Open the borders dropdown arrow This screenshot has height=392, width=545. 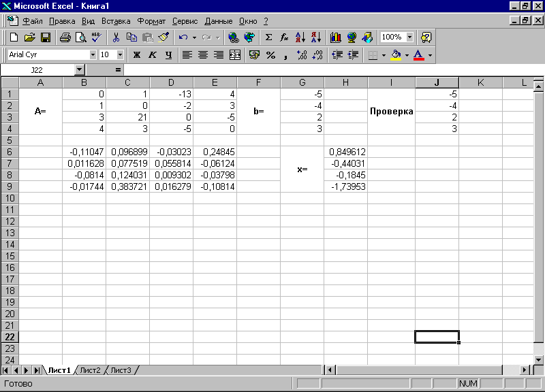pyautogui.click(x=384, y=55)
